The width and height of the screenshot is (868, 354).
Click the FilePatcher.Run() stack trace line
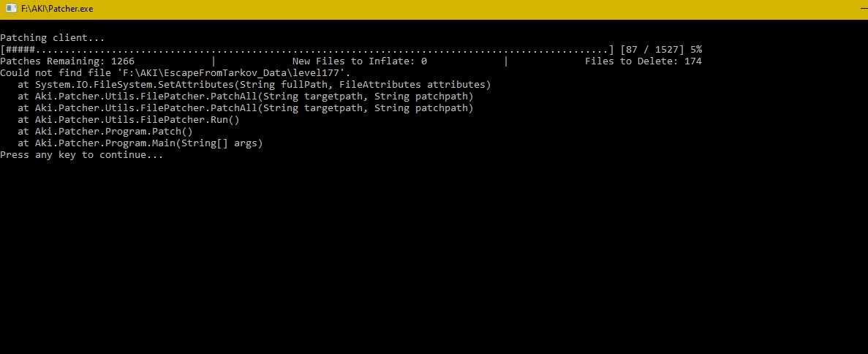(129, 120)
